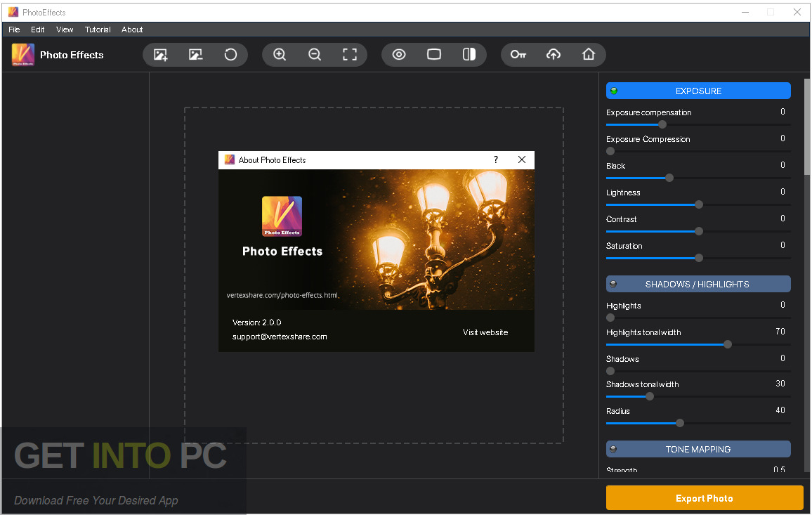Click the Radius slider handle
Screen dimensions: 812x515
(680, 423)
